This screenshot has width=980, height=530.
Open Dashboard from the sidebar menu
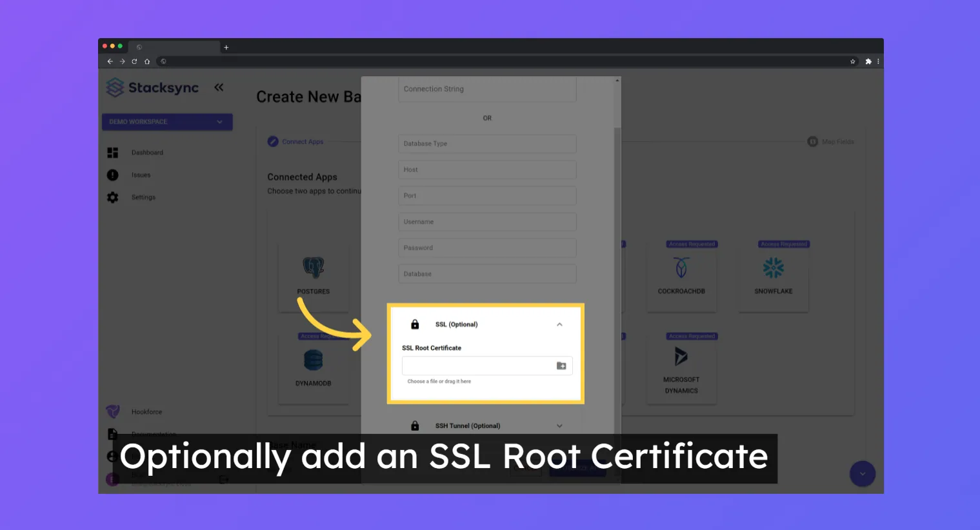(x=147, y=153)
